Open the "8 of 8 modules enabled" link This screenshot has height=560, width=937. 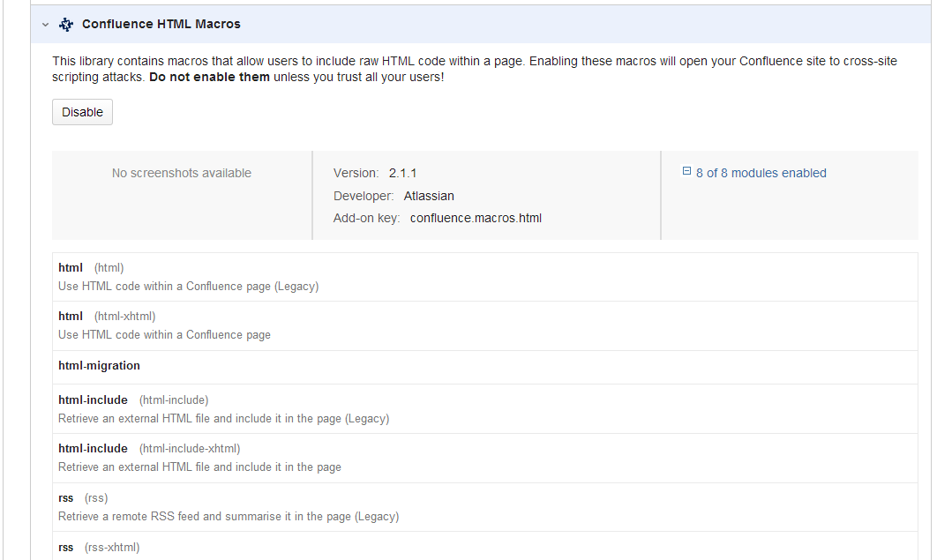[761, 173]
